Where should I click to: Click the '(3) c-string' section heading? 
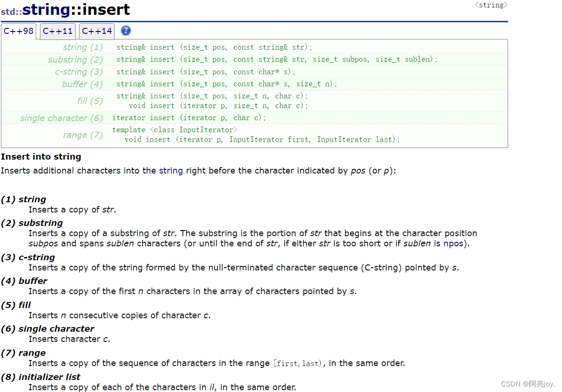(28, 257)
